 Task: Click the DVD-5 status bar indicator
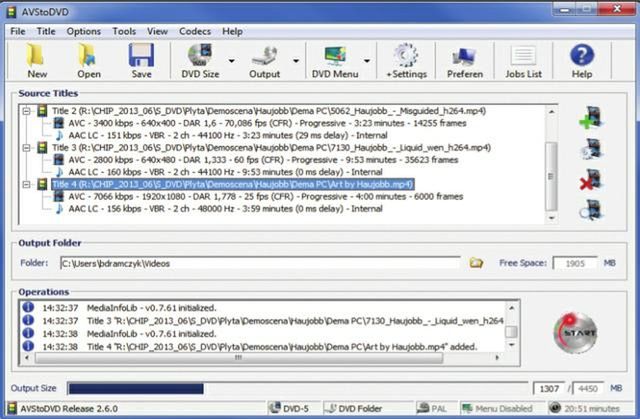click(x=290, y=408)
